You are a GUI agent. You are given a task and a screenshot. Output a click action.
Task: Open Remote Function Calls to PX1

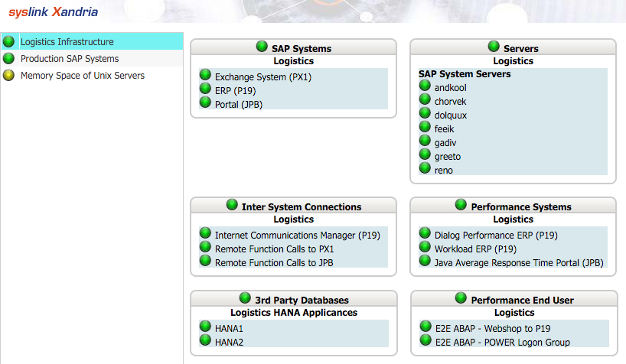pos(274,249)
